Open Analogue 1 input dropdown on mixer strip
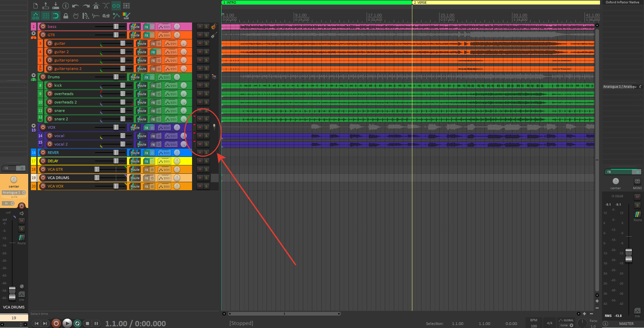The width and height of the screenshot is (644, 328). (14, 193)
